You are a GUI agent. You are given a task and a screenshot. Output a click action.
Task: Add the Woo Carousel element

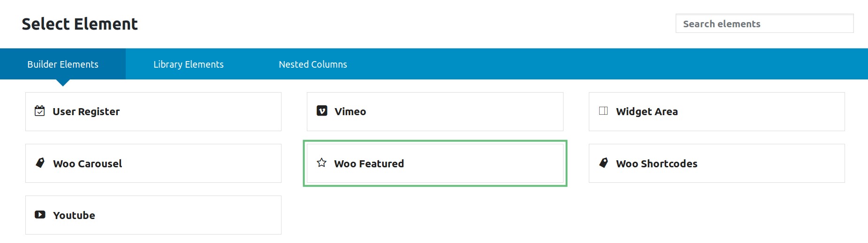153,163
